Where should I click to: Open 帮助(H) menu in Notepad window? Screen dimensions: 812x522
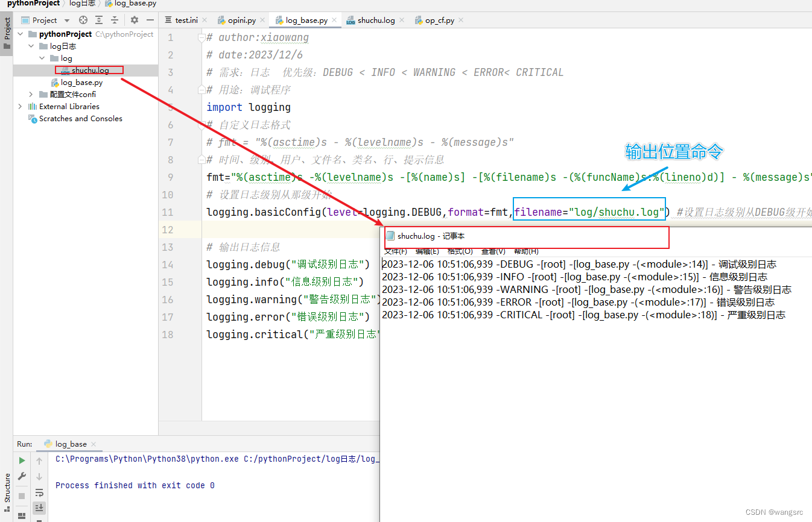526,251
